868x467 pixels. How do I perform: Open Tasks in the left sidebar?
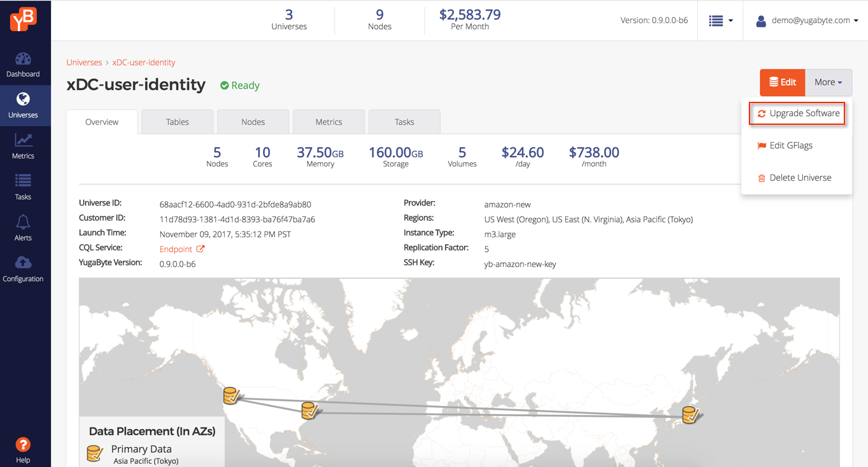tap(23, 188)
